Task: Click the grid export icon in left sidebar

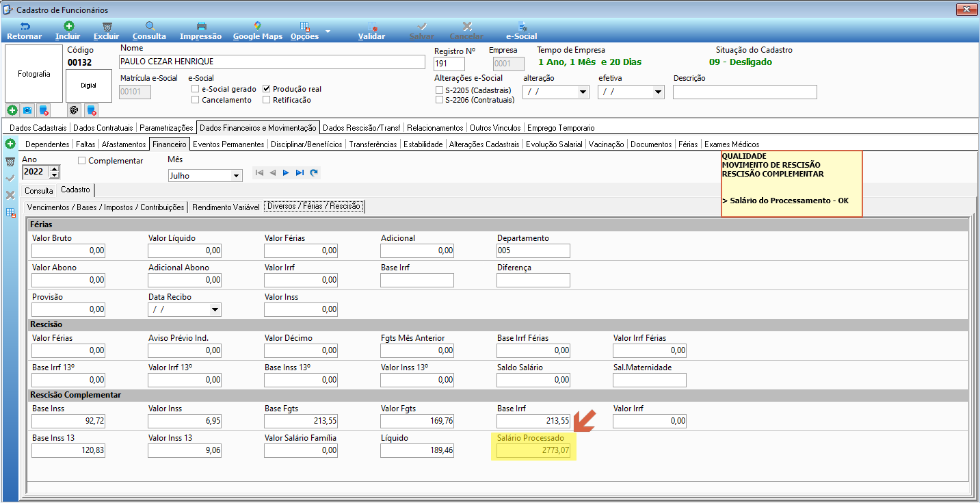Action: coord(10,212)
